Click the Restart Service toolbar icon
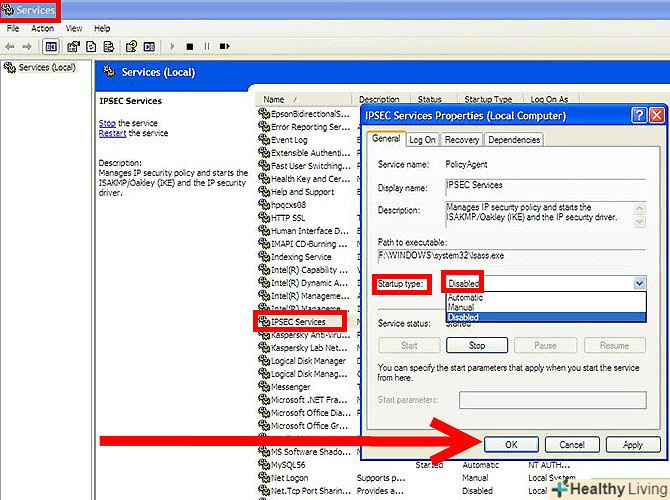Viewport: 670px width, 500px height. click(x=224, y=46)
